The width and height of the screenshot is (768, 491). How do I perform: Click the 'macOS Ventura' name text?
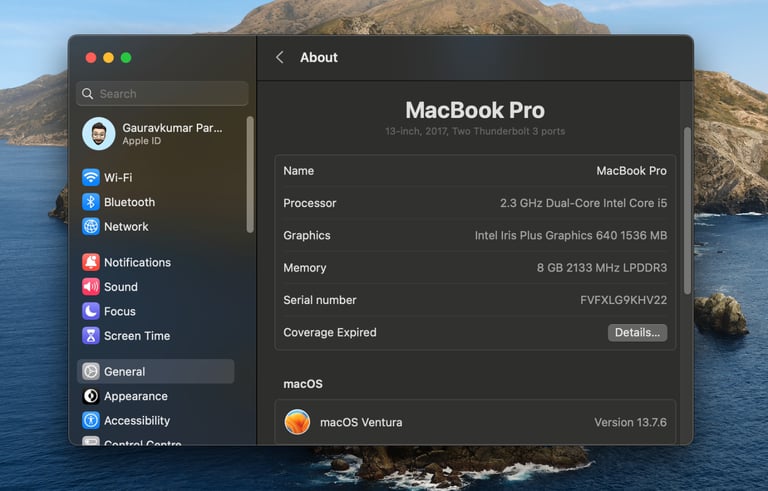point(361,422)
